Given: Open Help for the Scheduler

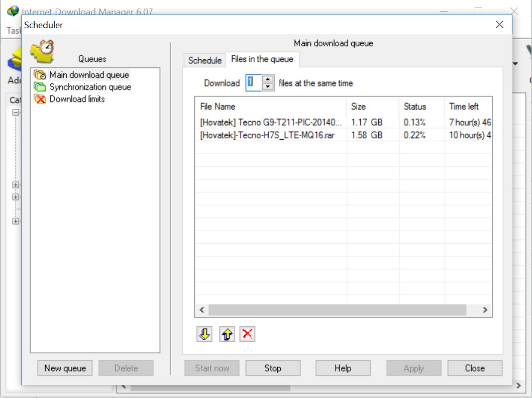Looking at the screenshot, I should (343, 368).
